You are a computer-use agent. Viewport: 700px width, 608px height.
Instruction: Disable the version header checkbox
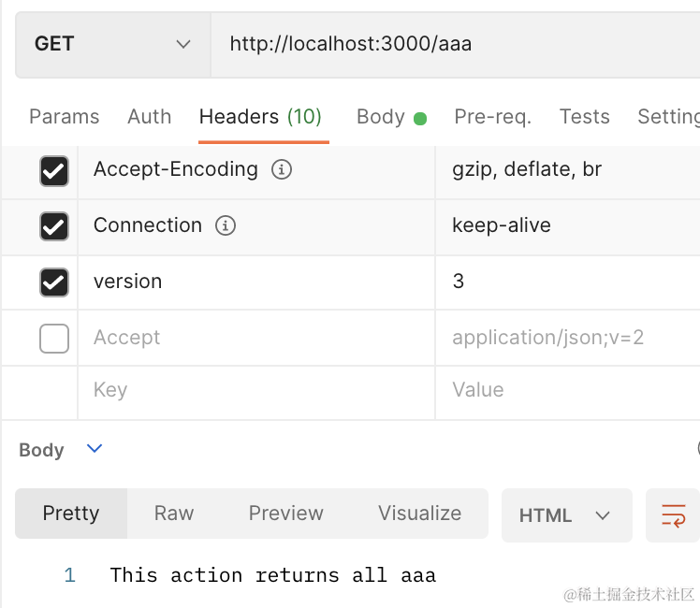(54, 282)
